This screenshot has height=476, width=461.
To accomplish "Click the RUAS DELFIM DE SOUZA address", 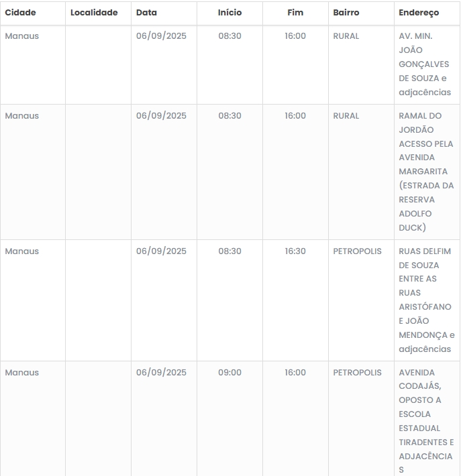I will tap(425, 300).
